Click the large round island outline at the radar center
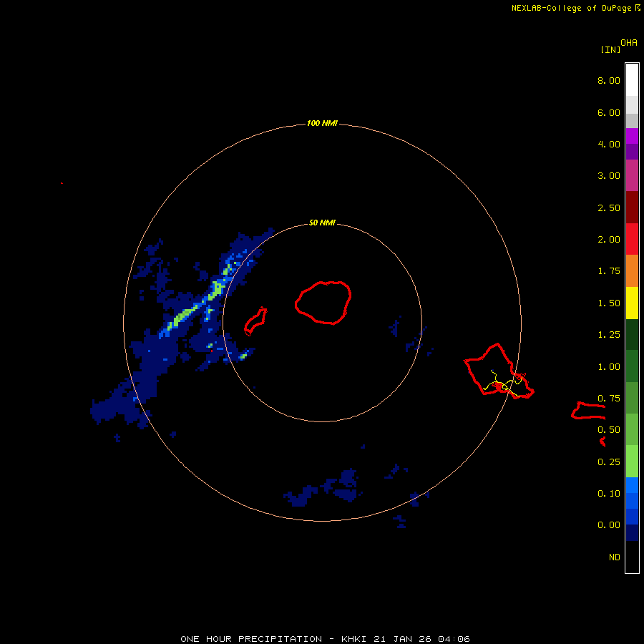 pos(323,303)
